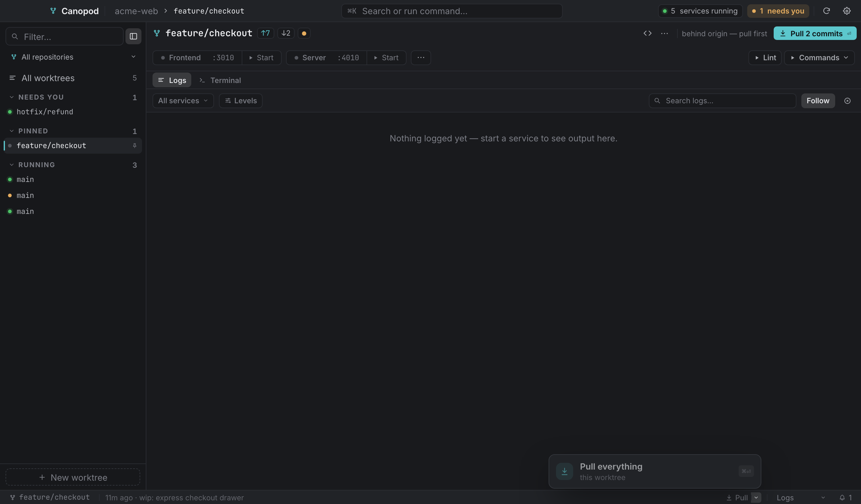Screen dimensions: 861x504
Task: Collapse the PINNED section
Action: (12, 131)
